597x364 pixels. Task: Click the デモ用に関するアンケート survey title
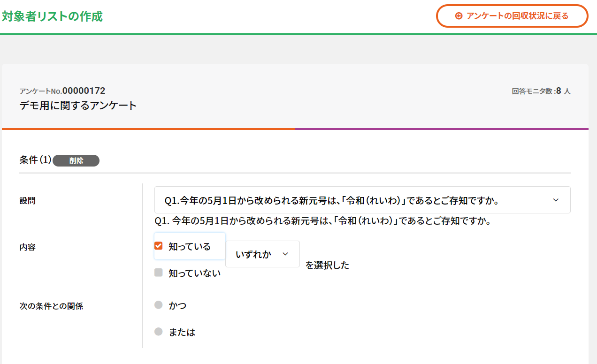(x=78, y=106)
